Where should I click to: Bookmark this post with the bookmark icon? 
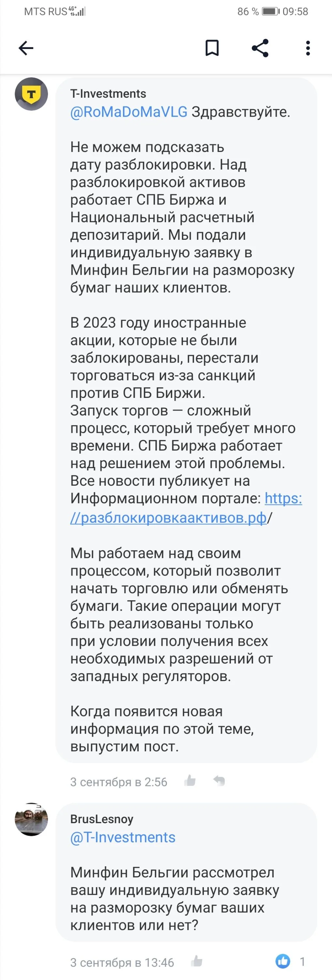pyautogui.click(x=212, y=48)
